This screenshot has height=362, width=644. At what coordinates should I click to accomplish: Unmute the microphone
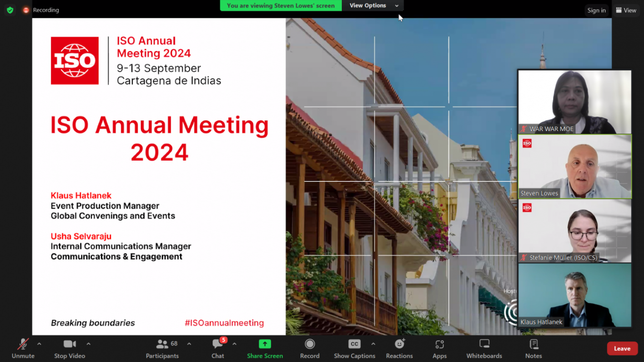click(x=23, y=349)
